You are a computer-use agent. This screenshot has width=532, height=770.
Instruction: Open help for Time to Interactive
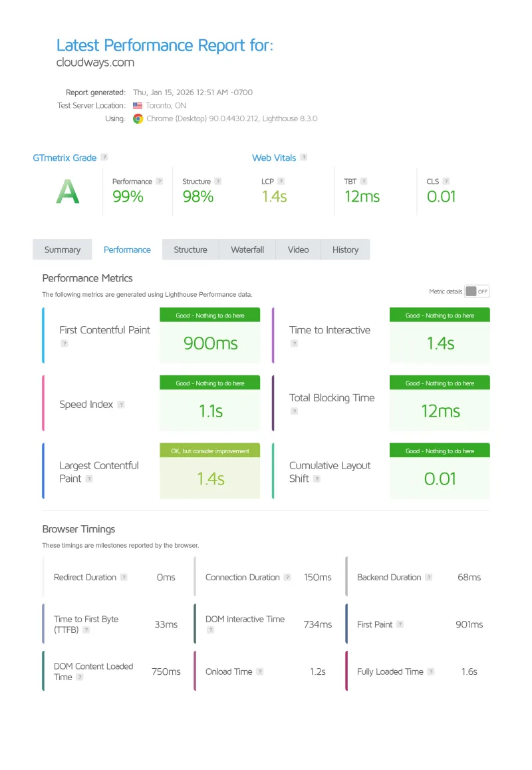[294, 344]
